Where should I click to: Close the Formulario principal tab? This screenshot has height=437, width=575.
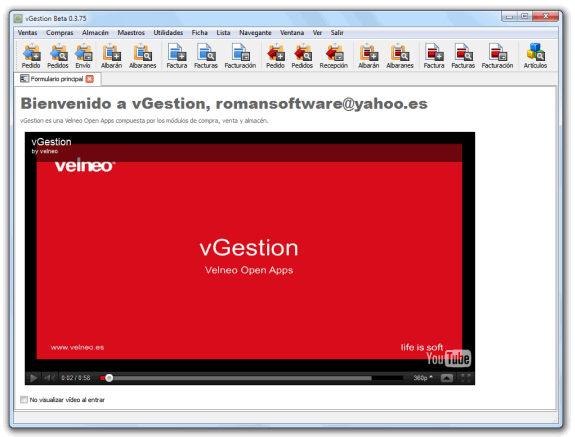89,79
